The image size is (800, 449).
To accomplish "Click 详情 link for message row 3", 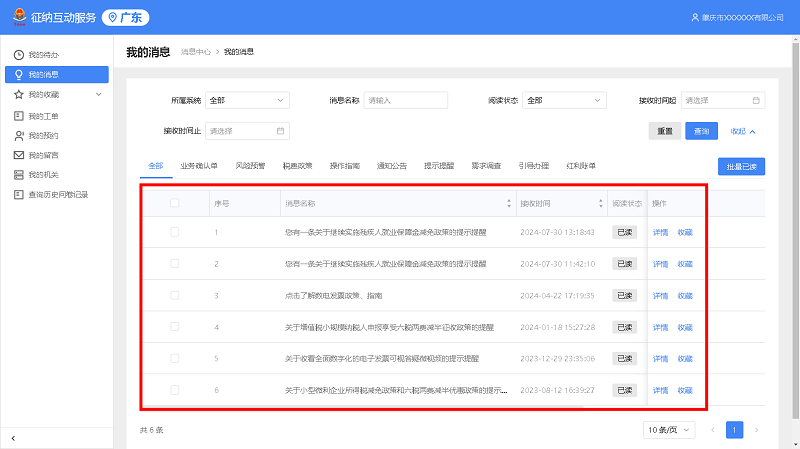I will [x=660, y=296].
